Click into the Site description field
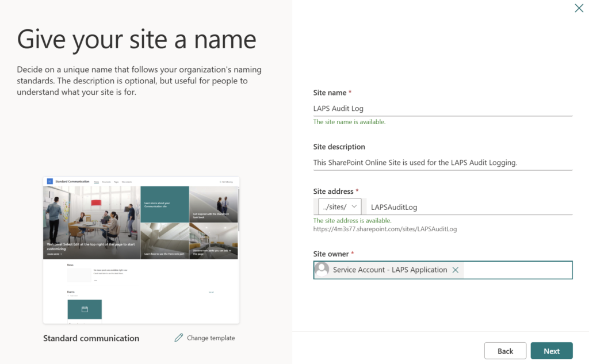The image size is (589, 364). (x=442, y=163)
